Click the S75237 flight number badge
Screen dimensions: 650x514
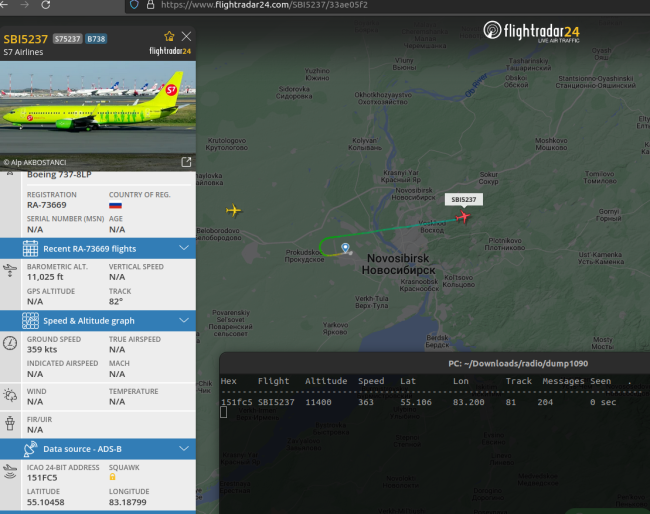(67, 39)
